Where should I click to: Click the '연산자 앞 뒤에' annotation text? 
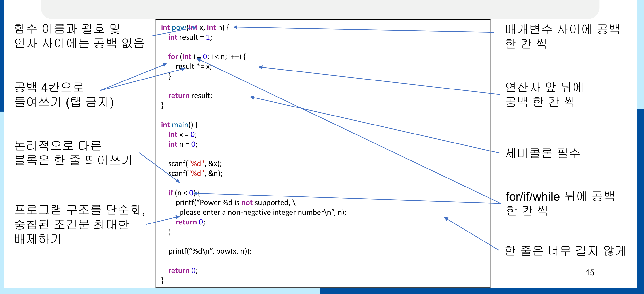pyautogui.click(x=544, y=88)
